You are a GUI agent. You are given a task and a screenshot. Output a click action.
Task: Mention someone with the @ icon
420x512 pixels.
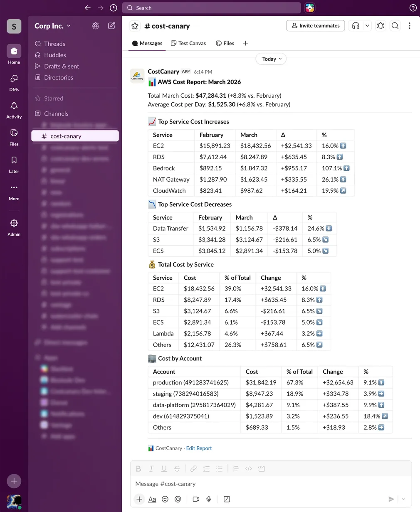[x=178, y=499]
